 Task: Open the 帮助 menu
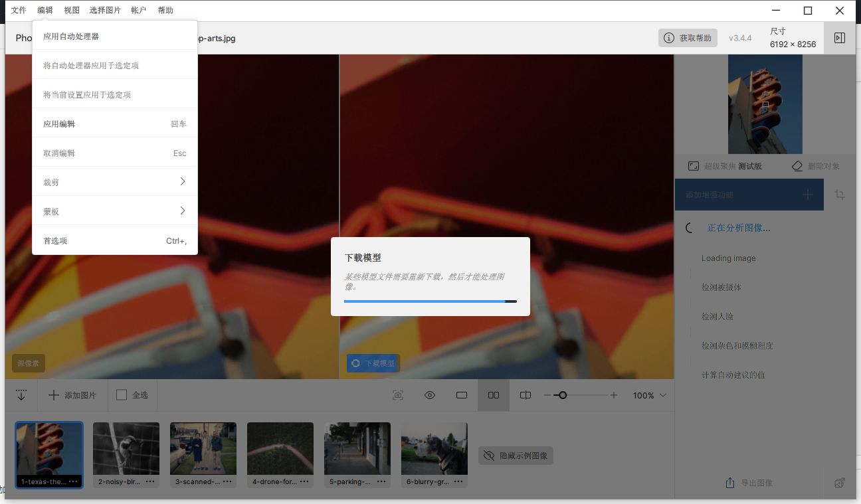165,10
